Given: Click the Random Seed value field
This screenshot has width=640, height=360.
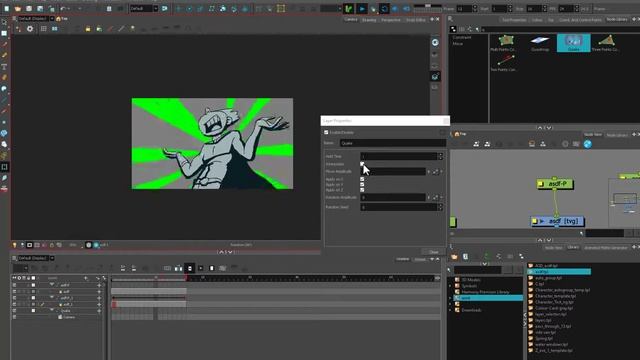Looking at the screenshot, I should (398, 207).
